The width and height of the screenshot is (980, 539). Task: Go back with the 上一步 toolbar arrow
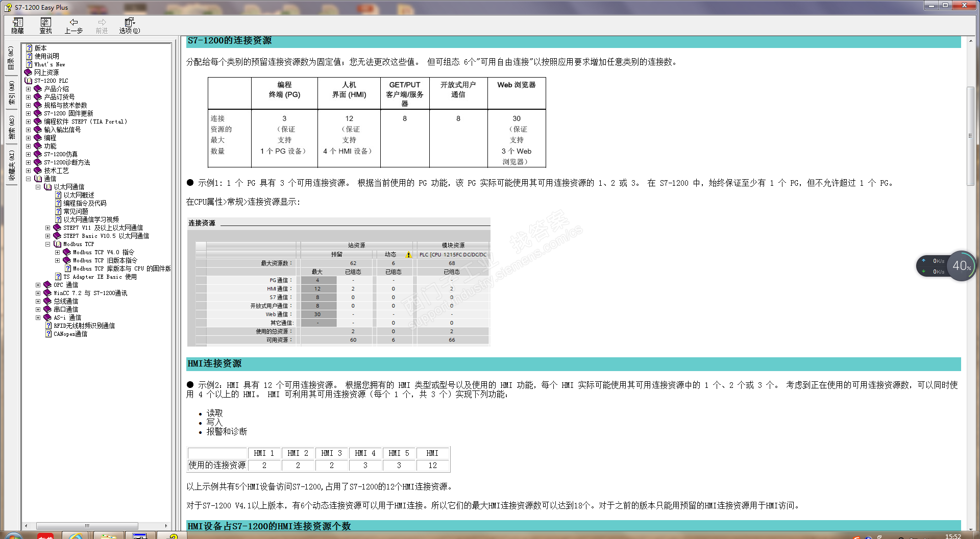[73, 26]
